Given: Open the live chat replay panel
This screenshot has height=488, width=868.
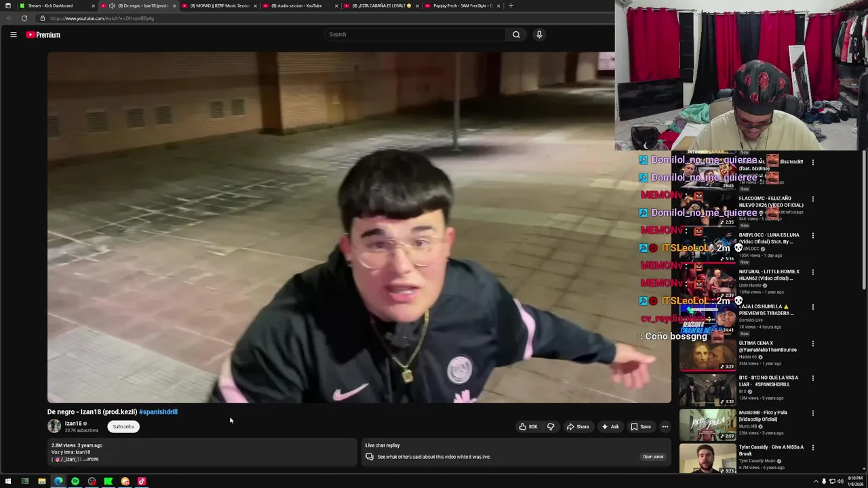Looking at the screenshot, I should 653,457.
